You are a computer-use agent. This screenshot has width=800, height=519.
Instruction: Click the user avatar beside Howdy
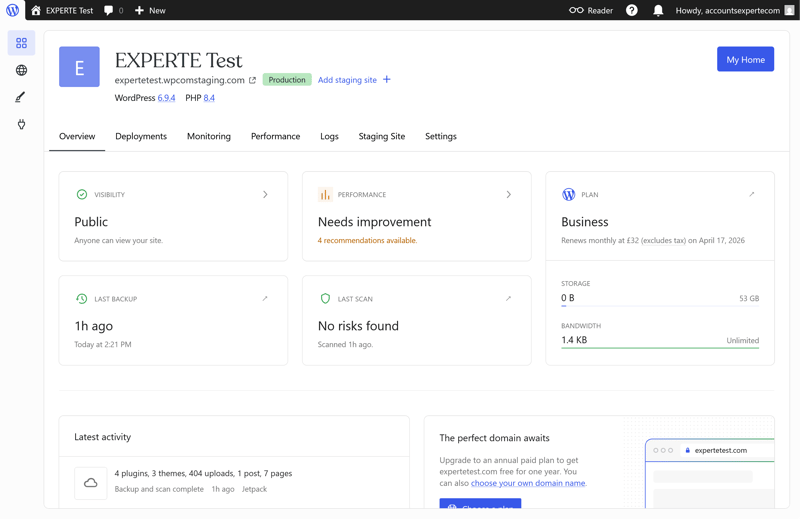[x=789, y=10]
